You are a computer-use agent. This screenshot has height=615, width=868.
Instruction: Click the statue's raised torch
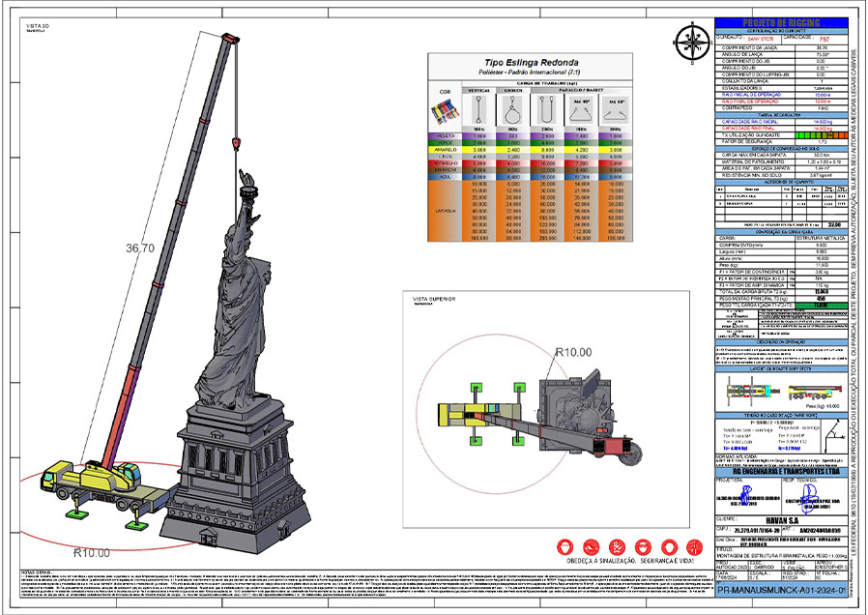(246, 182)
